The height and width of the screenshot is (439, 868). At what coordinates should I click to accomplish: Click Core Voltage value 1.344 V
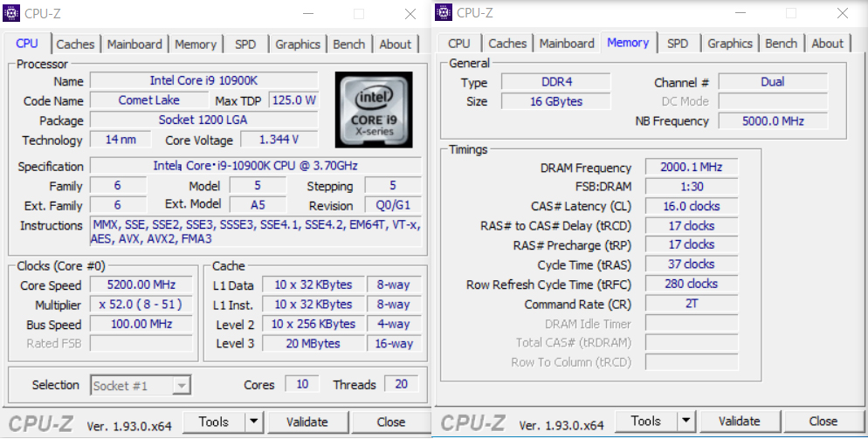(x=279, y=140)
